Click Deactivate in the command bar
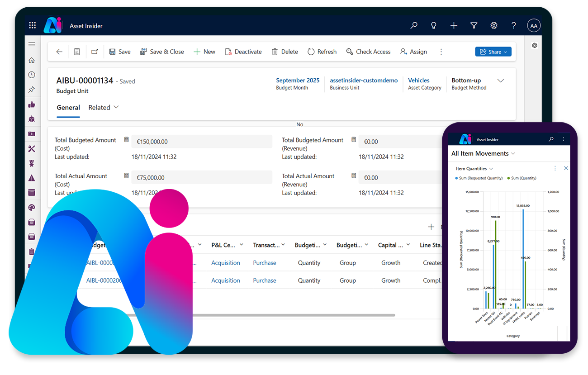Screen dimensions: 588x375 (x=243, y=52)
